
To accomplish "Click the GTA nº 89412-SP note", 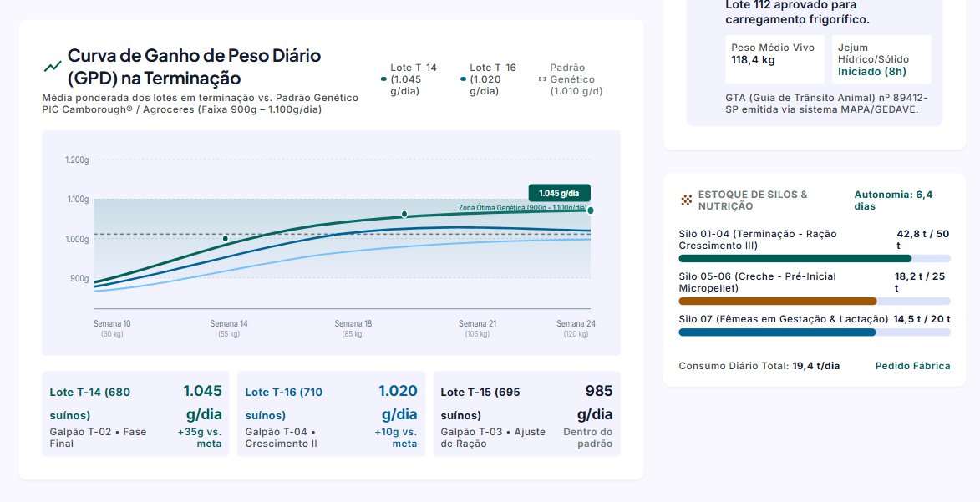I will point(827,103).
